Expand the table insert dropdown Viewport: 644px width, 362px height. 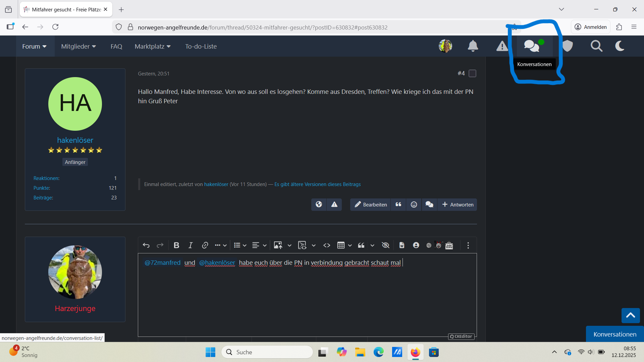click(x=350, y=245)
